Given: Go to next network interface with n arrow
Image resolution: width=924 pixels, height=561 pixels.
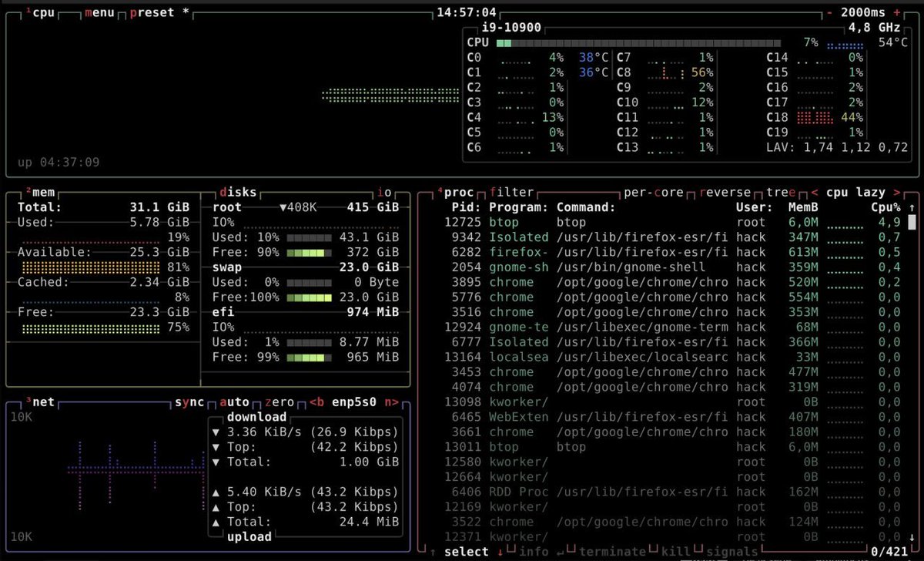Looking at the screenshot, I should pos(392,402).
